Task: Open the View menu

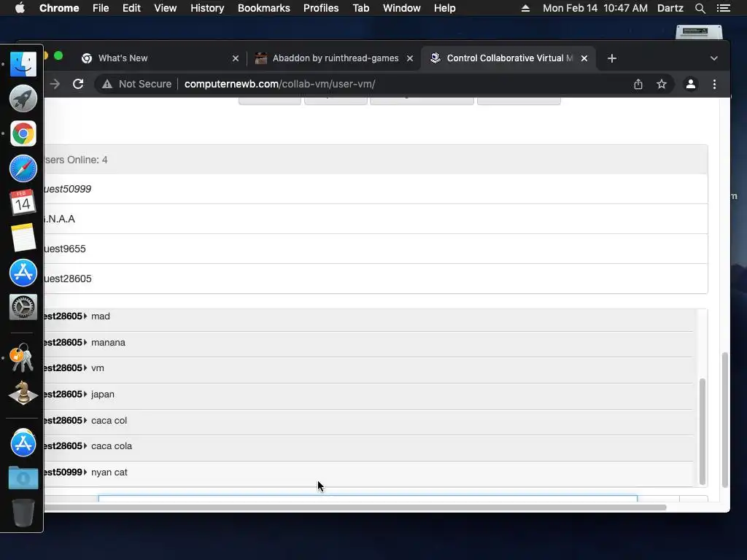Action: pos(166,8)
